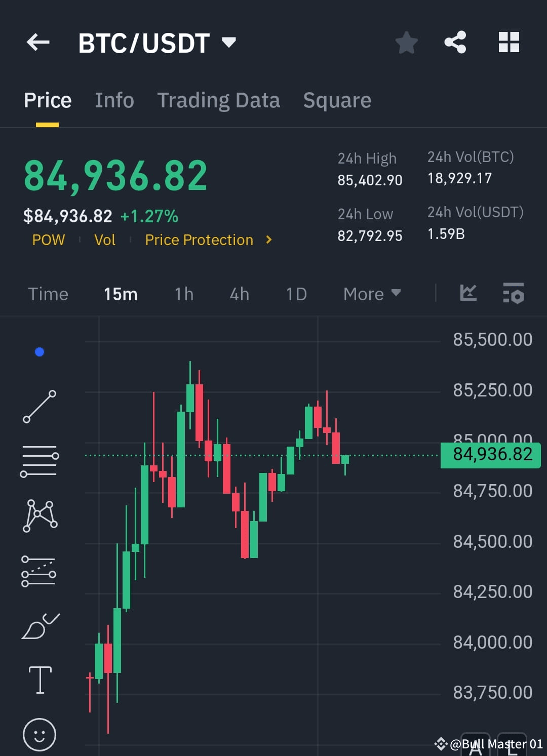Expand the More timeframes dropdown
This screenshot has width=547, height=756.
point(371,294)
